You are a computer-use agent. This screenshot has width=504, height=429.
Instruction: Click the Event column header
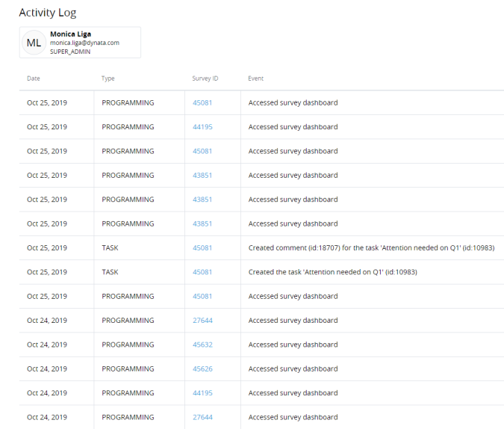255,78
